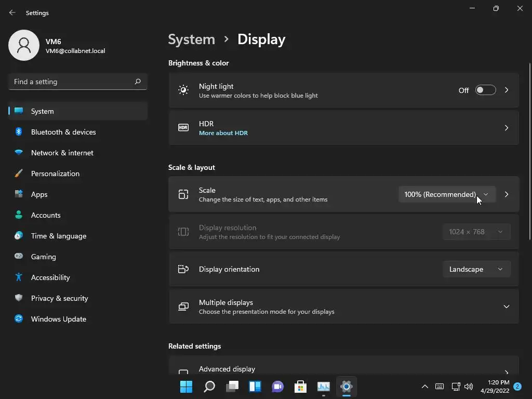The height and width of the screenshot is (399, 532).
Task: Select System in the sidebar
Action: click(78, 111)
